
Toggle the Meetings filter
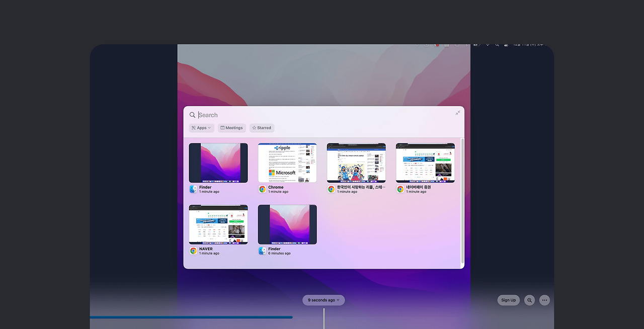click(x=232, y=128)
